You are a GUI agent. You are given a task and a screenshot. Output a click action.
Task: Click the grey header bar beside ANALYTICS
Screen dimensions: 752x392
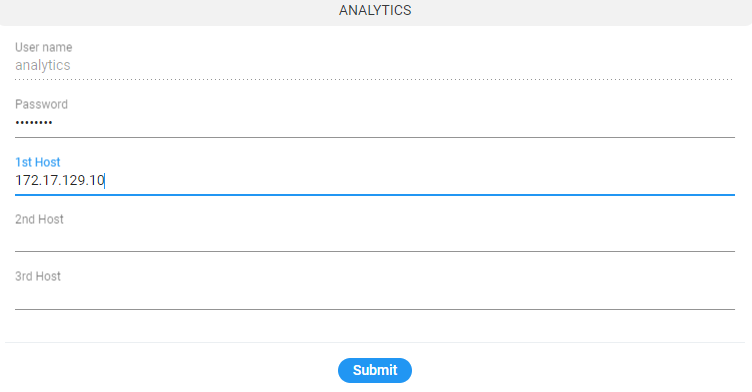(x=576, y=11)
